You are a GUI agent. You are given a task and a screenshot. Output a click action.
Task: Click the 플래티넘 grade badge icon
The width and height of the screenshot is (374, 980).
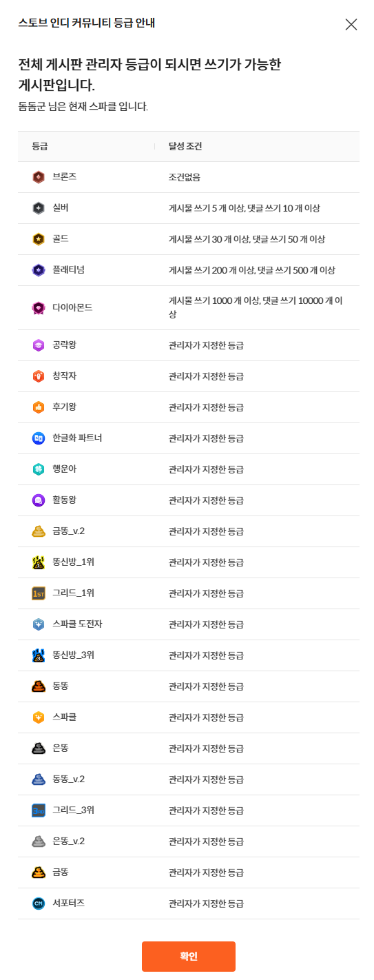[x=39, y=270]
